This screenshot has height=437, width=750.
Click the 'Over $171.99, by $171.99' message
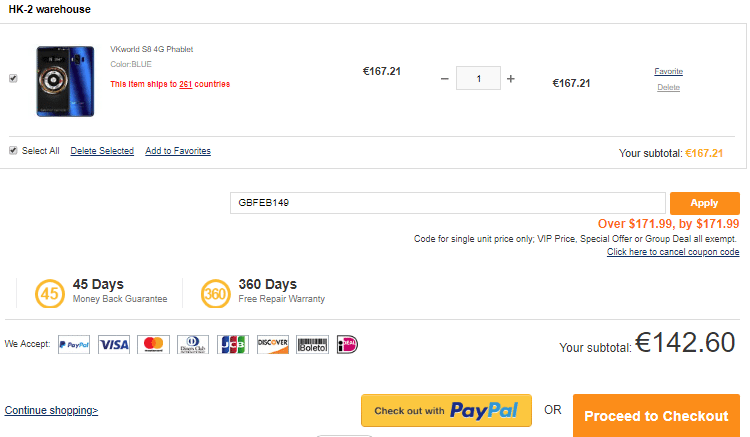coord(669,224)
